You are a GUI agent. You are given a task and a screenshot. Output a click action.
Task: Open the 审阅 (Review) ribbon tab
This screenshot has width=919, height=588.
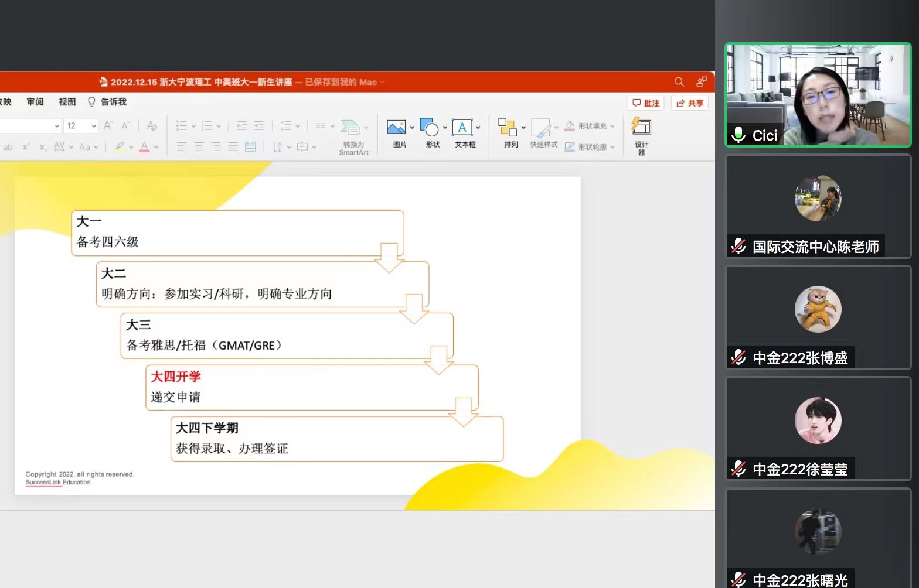click(35, 102)
